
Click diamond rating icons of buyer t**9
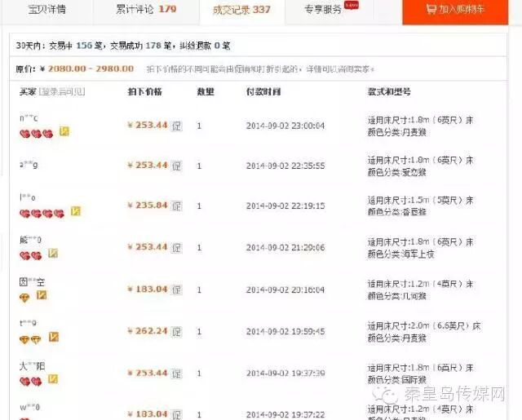coord(30,340)
